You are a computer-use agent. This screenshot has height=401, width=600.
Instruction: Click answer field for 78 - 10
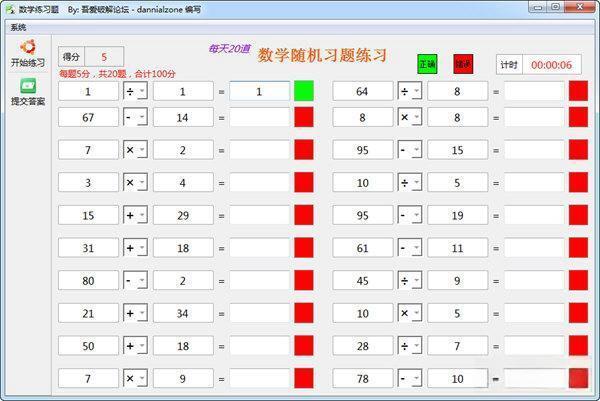click(534, 378)
